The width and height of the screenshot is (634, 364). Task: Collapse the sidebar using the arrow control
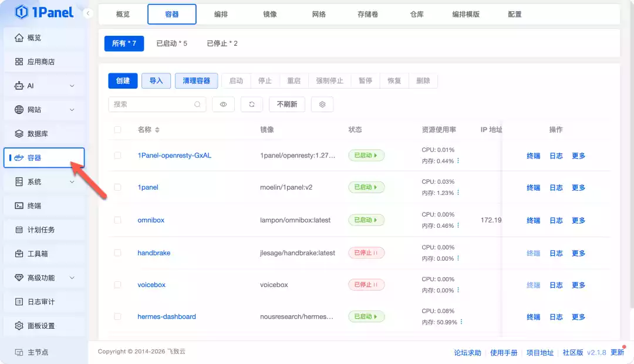(x=88, y=12)
